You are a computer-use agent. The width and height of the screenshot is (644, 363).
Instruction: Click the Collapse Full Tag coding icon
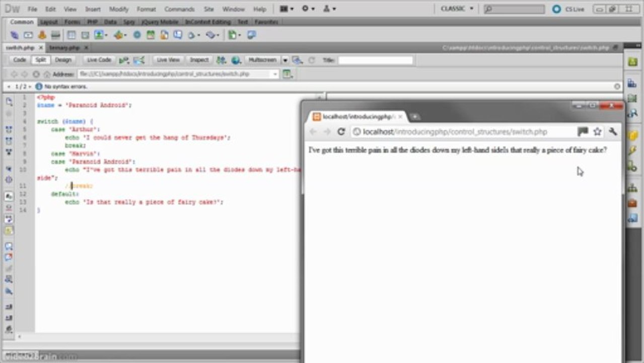(x=9, y=129)
